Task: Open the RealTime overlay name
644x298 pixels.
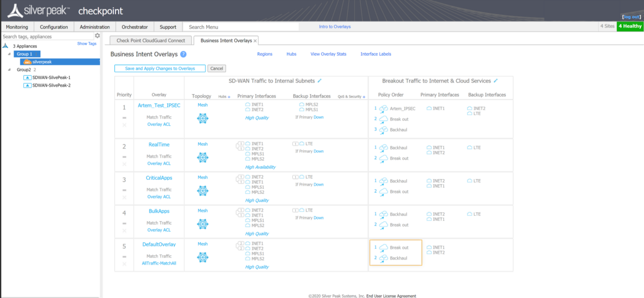Action: click(x=159, y=145)
